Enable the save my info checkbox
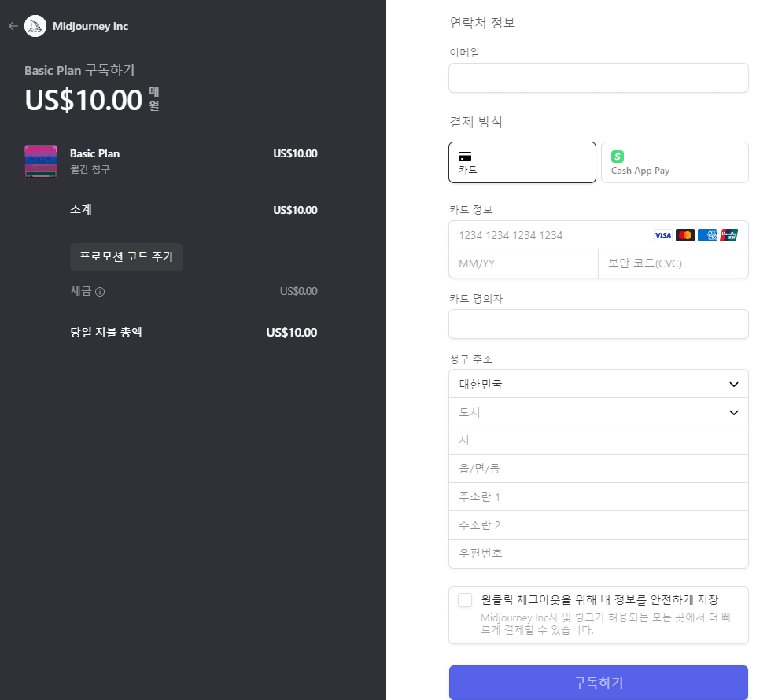The width and height of the screenshot is (767, 700). click(465, 599)
